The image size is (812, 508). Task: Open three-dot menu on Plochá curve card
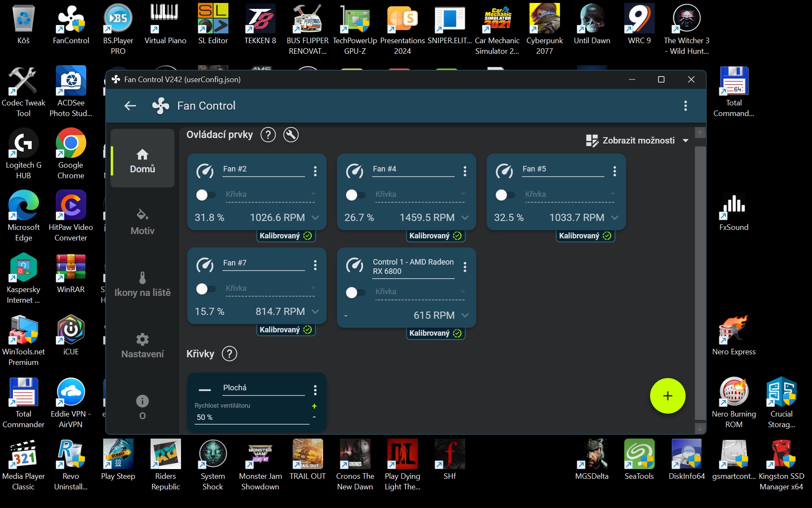[315, 390]
